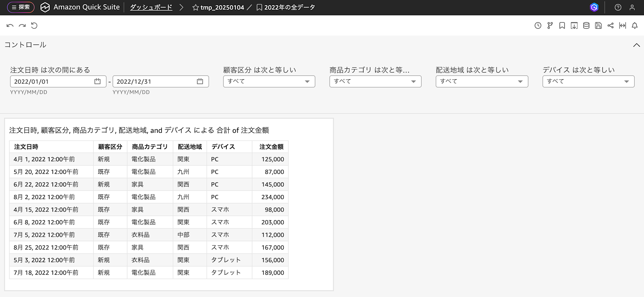Go to ダッシュボード via breadcrumb link
This screenshot has height=297, width=644.
point(151,7)
